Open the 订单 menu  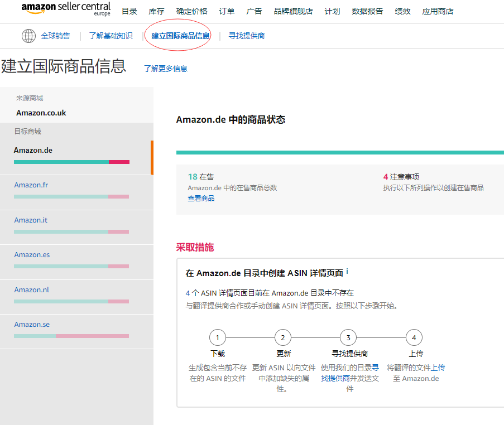[227, 11]
